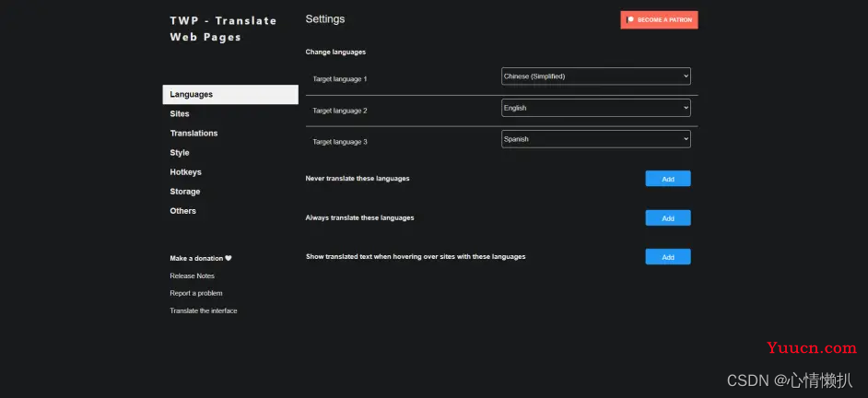Add language for hover translated text
868x398 pixels.
(668, 257)
